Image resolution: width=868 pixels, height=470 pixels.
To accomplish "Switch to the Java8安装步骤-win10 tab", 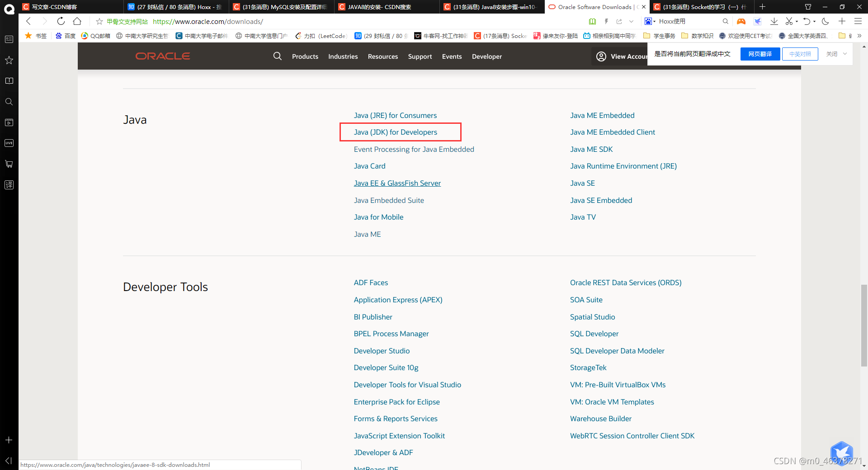I will (492, 7).
